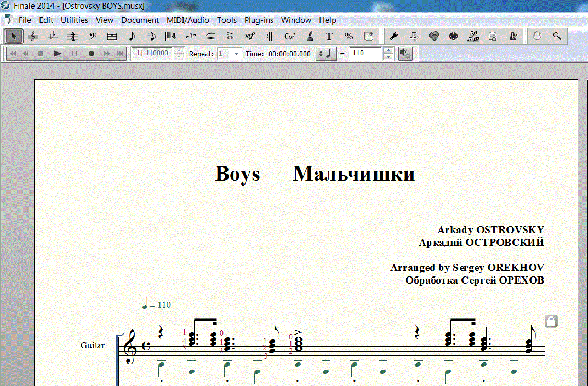Open the Window menu

pos(296,20)
